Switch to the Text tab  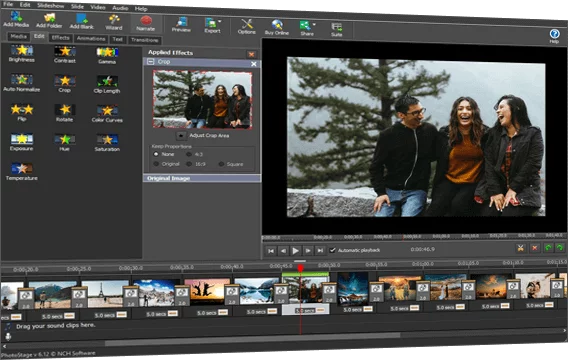117,39
